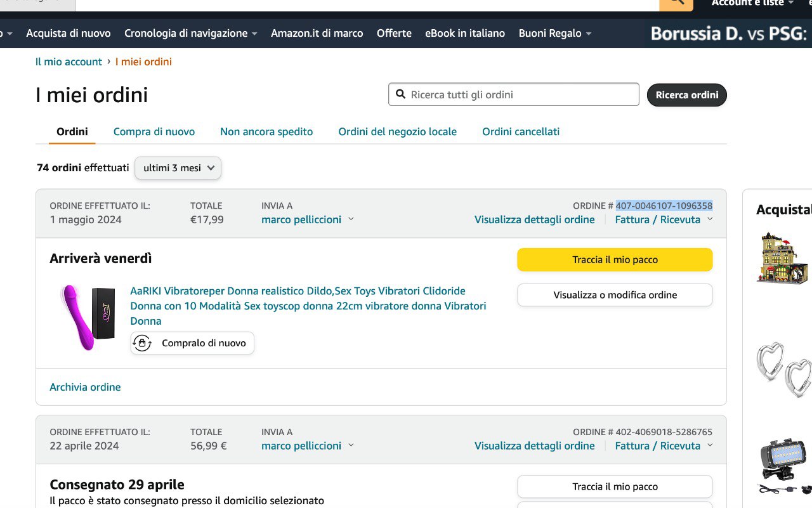This screenshot has height=508, width=812.
Task: Click the orange search magnifier button
Action: 676,3
